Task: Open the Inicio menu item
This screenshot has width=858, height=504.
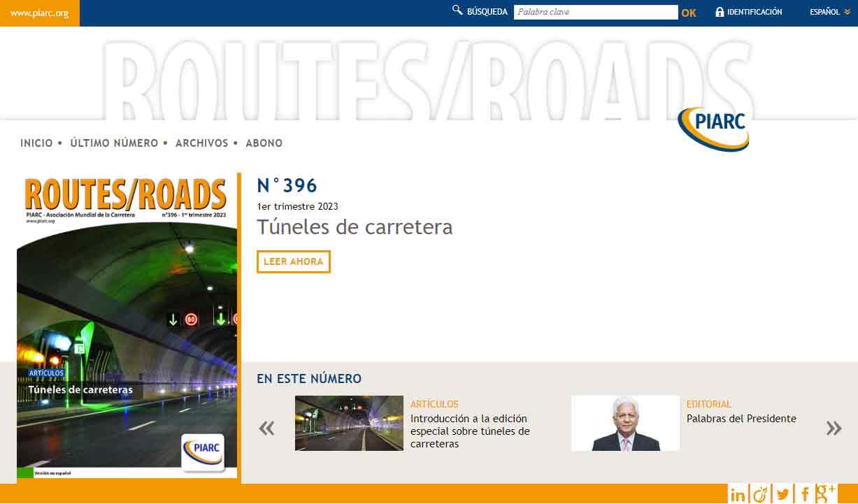Action: coord(36,143)
